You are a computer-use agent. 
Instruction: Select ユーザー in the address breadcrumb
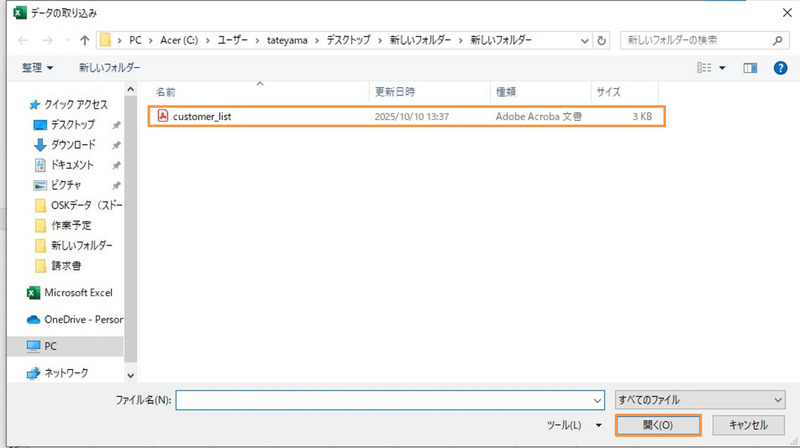coord(233,40)
